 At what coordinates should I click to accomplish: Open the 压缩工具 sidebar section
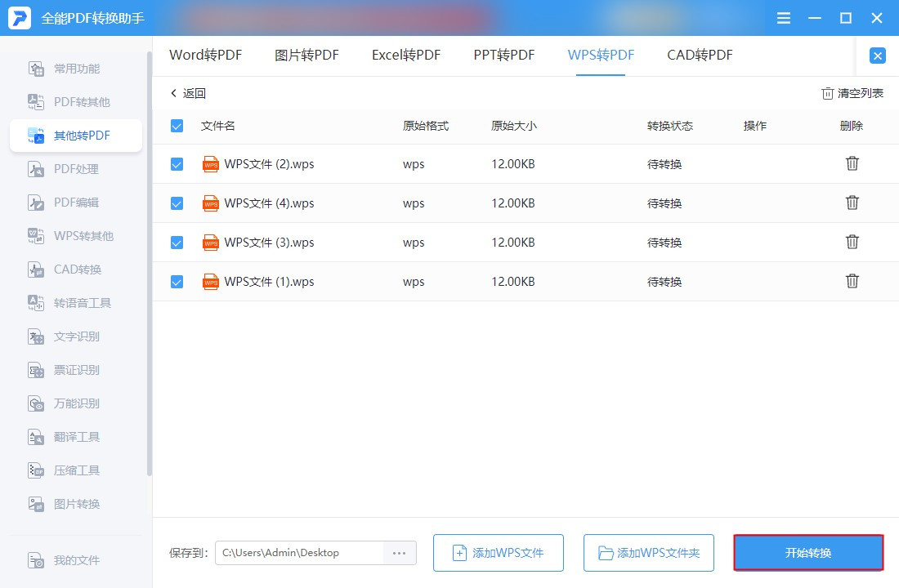[64, 470]
